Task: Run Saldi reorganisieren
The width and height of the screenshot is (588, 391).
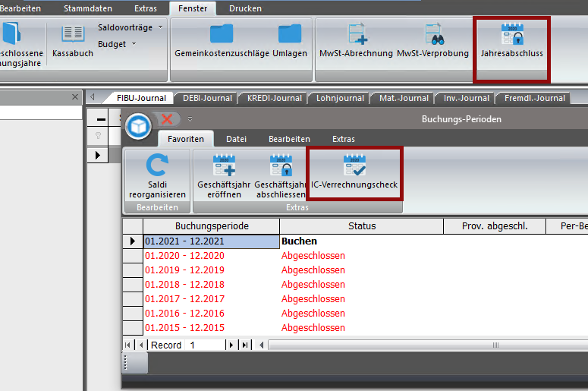Action: (157, 176)
